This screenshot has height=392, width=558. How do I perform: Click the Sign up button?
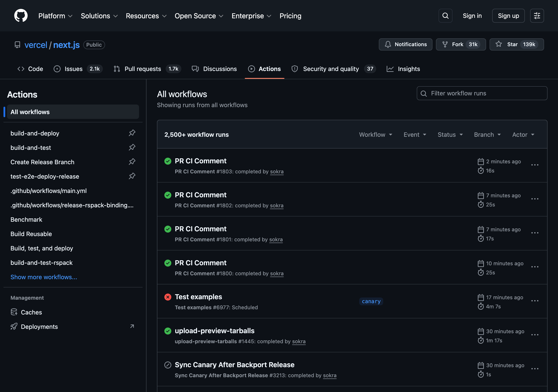(508, 16)
